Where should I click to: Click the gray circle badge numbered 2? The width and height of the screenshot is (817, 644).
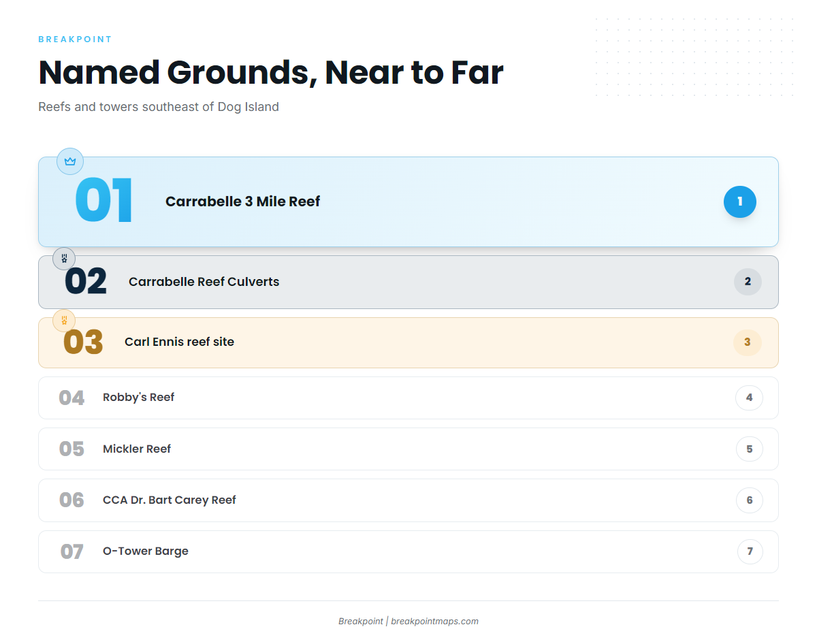[748, 282]
